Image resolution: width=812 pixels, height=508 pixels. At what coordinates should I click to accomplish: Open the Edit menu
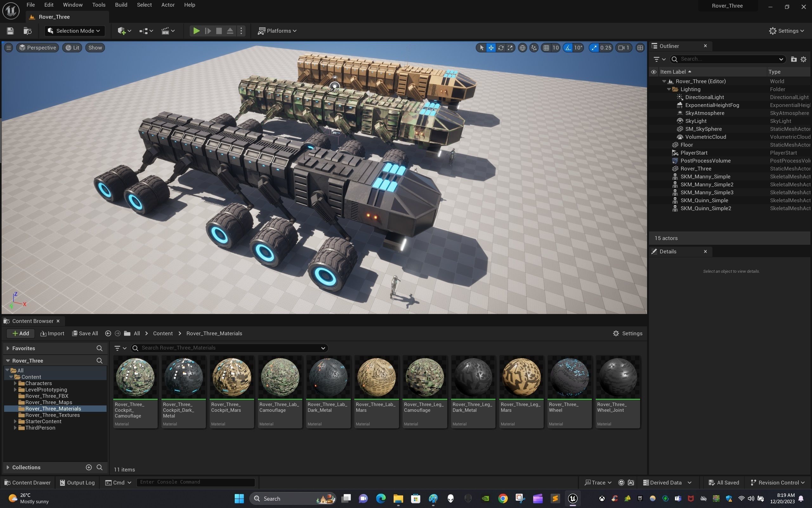(x=49, y=5)
